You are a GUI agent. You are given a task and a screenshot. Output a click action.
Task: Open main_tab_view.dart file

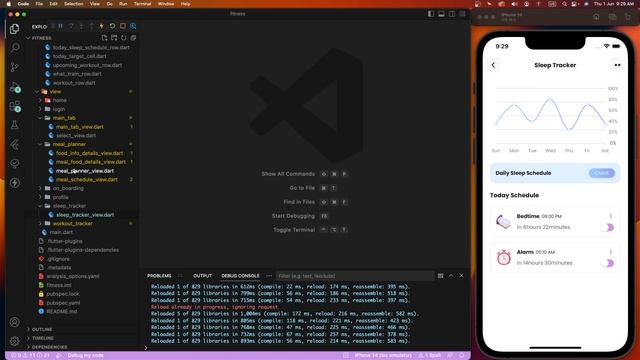pos(80,127)
